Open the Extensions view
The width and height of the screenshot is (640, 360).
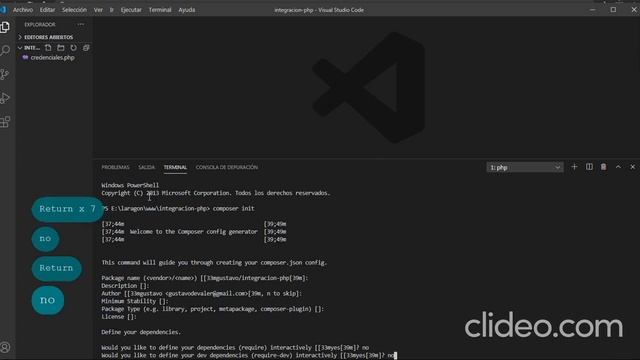click(5, 122)
